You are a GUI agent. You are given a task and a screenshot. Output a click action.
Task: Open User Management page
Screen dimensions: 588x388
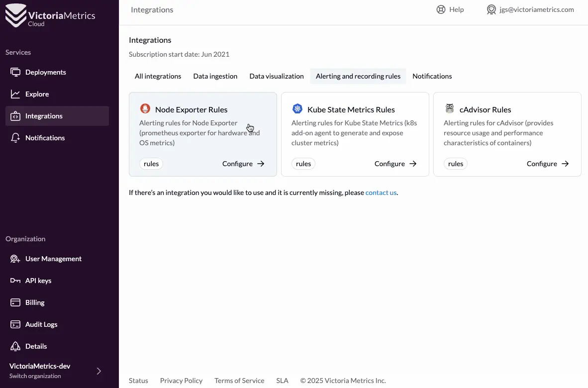(57, 259)
